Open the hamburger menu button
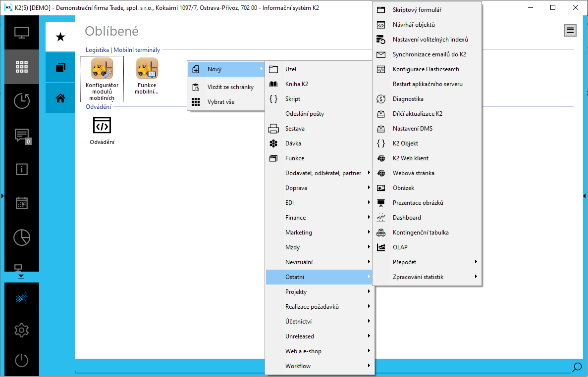This screenshot has height=377, width=588. coord(570,30)
